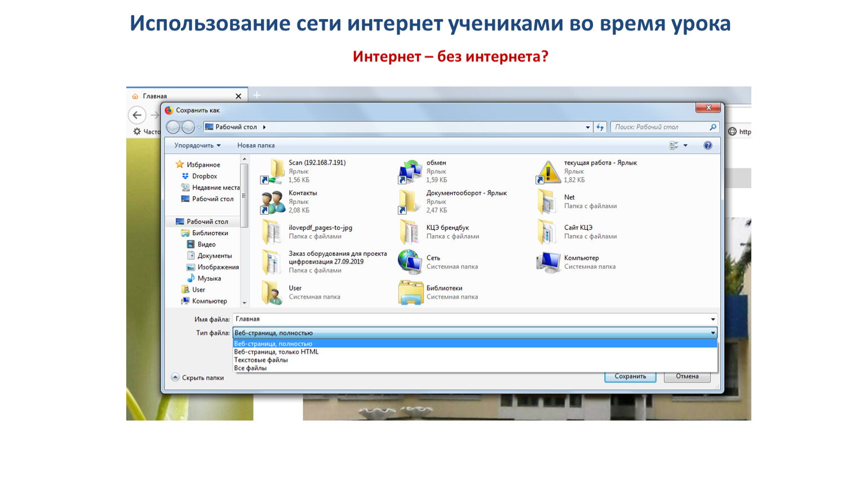This screenshot has width=868, height=487.
Task: Click the Отмена button
Action: (687, 377)
